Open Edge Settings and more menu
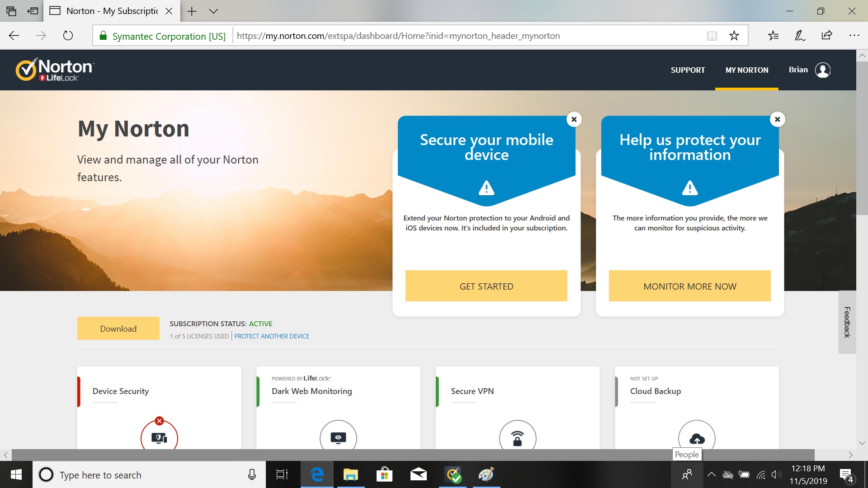 [x=854, y=36]
